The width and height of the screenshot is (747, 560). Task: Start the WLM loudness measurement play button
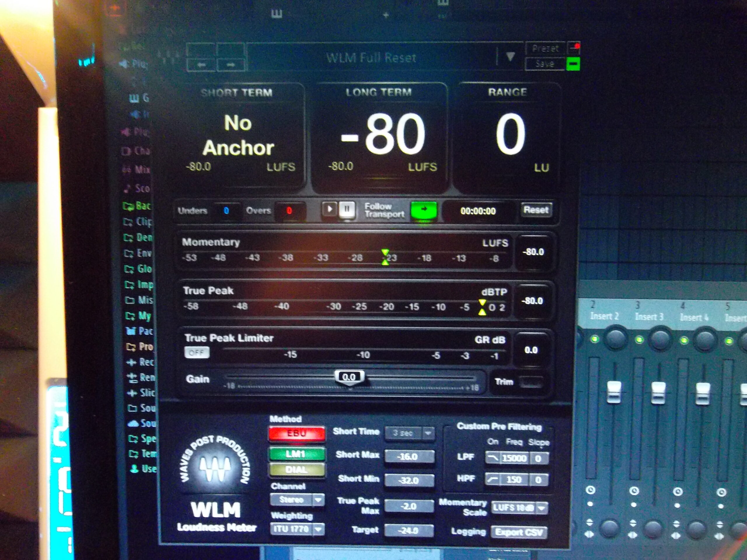(x=330, y=209)
